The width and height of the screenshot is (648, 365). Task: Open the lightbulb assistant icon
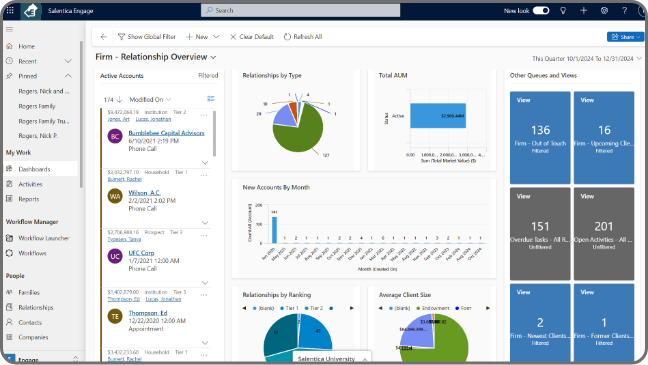[563, 10]
